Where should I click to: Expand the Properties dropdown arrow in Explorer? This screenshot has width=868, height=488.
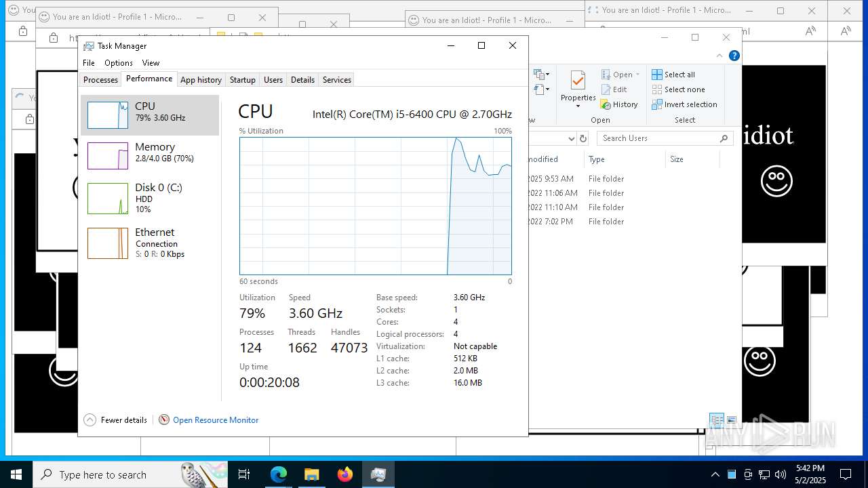pyautogui.click(x=578, y=106)
